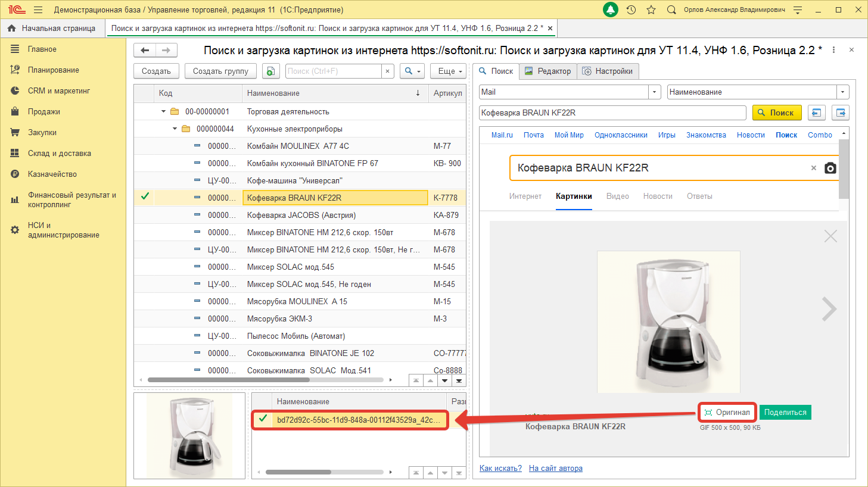868x487 pixels.
Task: Open Главное section in sidebar
Action: [x=42, y=49]
